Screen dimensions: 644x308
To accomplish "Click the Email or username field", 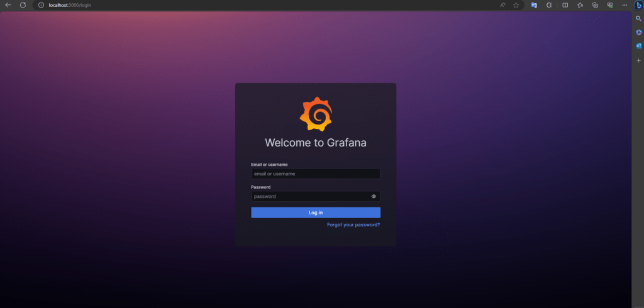I will [x=316, y=173].
